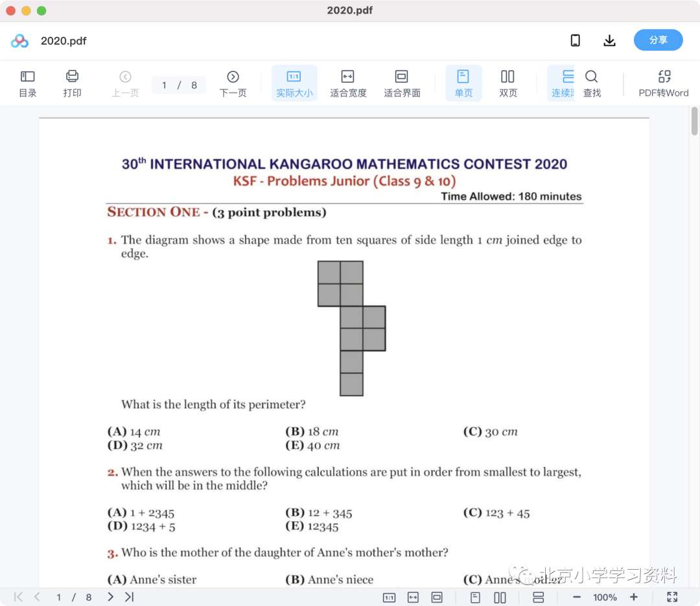Click the ten-squares shape diagram
Screen dimensions: 700x606
[x=351, y=328]
